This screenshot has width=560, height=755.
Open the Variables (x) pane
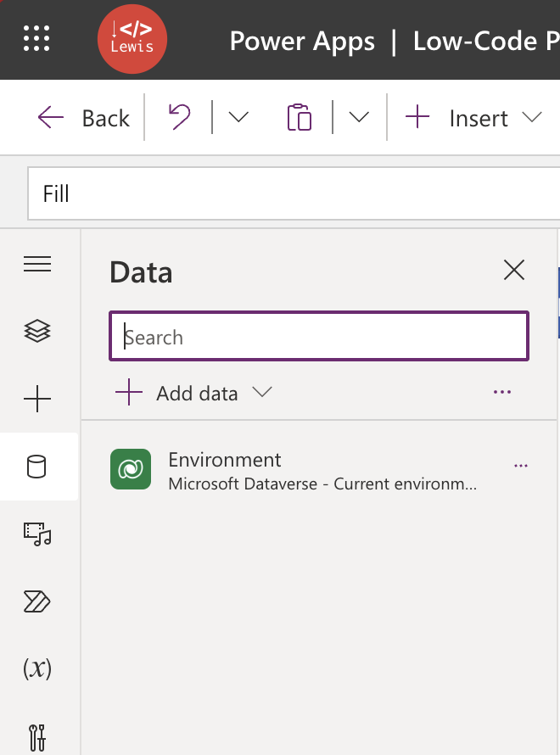(x=37, y=669)
